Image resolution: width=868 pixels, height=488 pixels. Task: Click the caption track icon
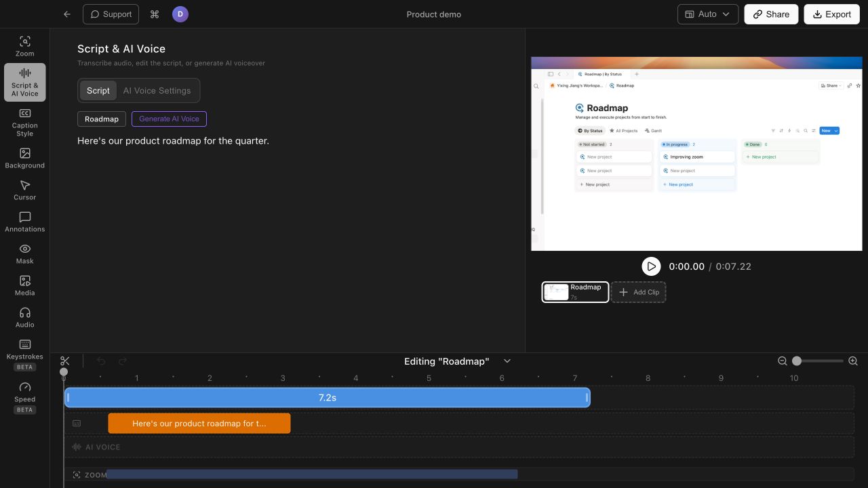point(77,424)
